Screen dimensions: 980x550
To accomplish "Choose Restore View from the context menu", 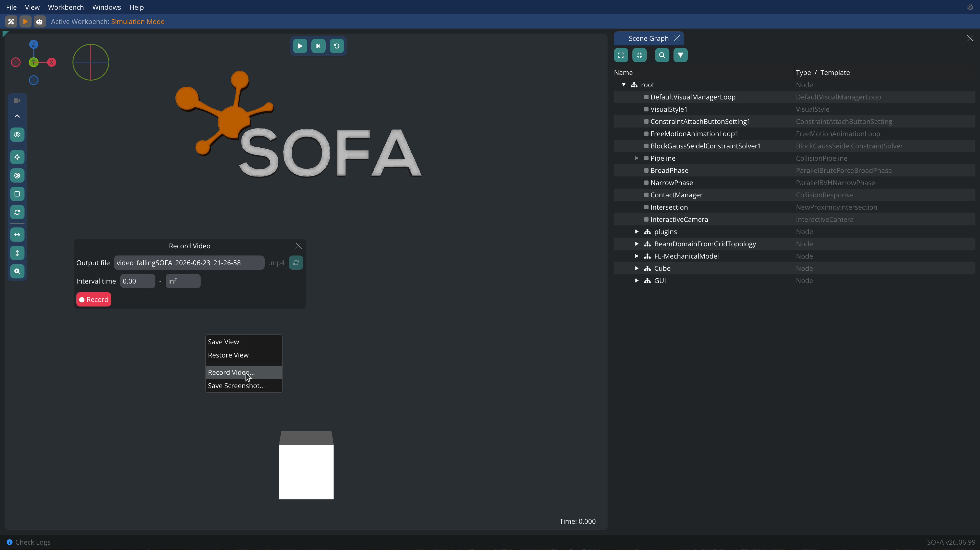I will coord(244,355).
